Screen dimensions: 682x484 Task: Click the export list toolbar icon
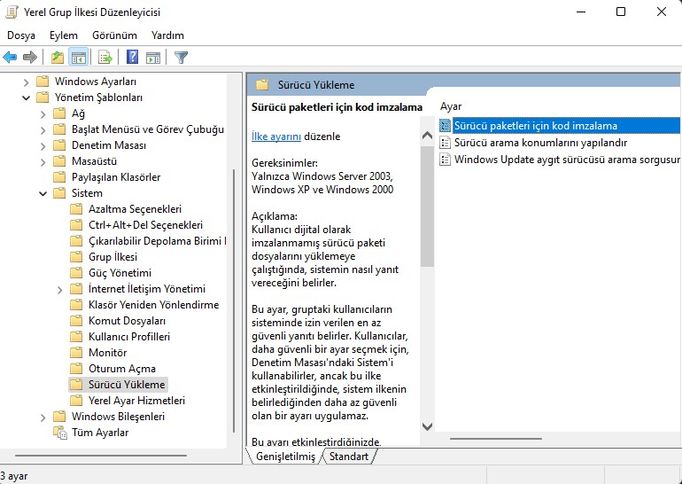pos(104,57)
